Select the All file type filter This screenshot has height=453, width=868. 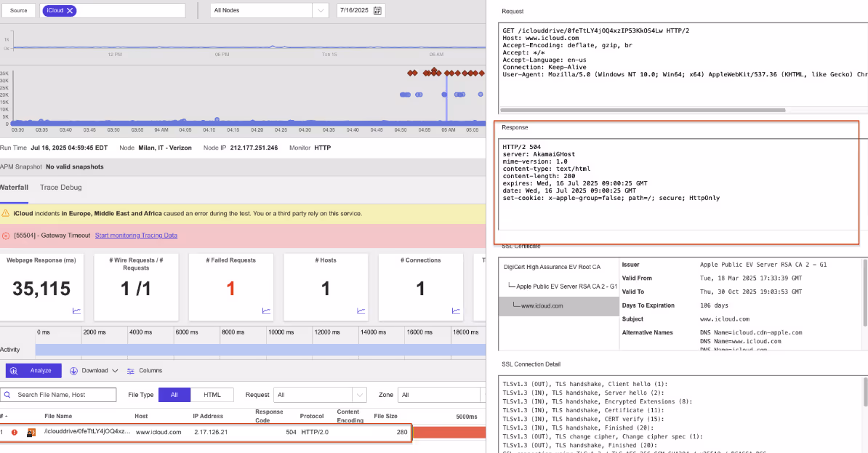(x=174, y=395)
